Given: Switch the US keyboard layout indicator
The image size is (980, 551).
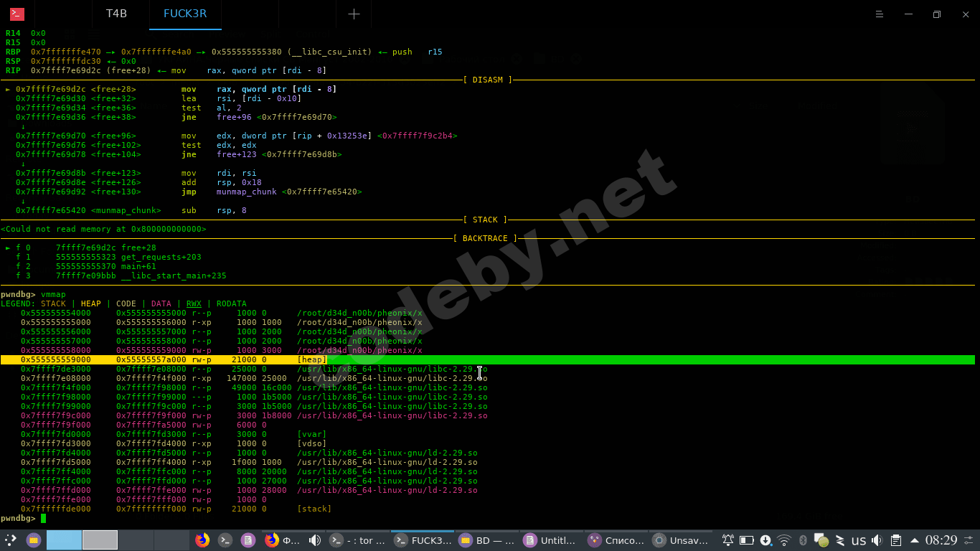Looking at the screenshot, I should pos(859,540).
